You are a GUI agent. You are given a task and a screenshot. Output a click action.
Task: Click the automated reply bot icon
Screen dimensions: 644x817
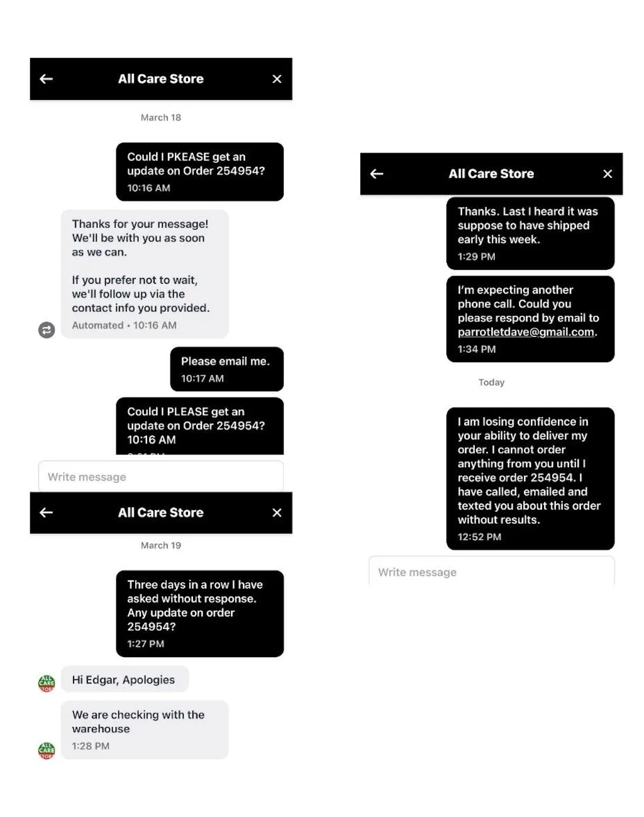click(x=47, y=330)
